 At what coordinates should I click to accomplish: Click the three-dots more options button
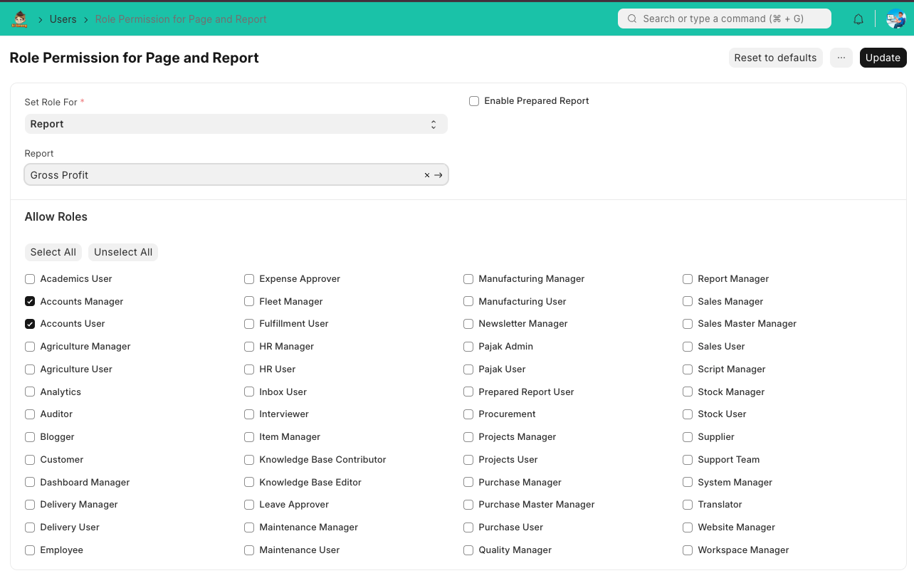[x=841, y=58]
